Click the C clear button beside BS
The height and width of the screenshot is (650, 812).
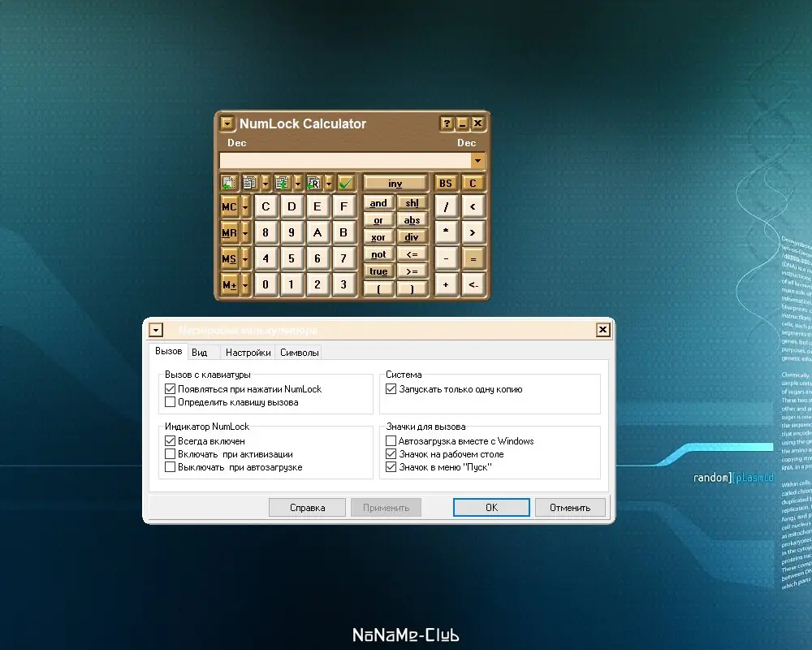point(473,184)
